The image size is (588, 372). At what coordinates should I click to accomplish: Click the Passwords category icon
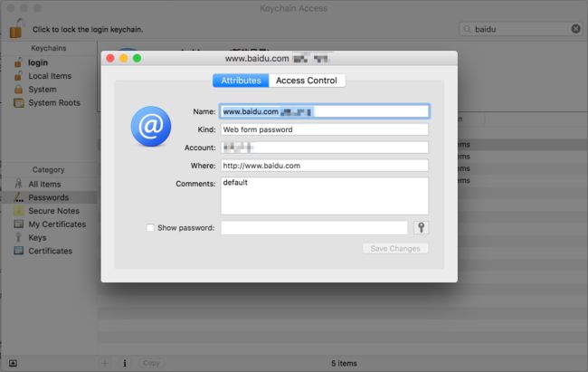click(18, 197)
